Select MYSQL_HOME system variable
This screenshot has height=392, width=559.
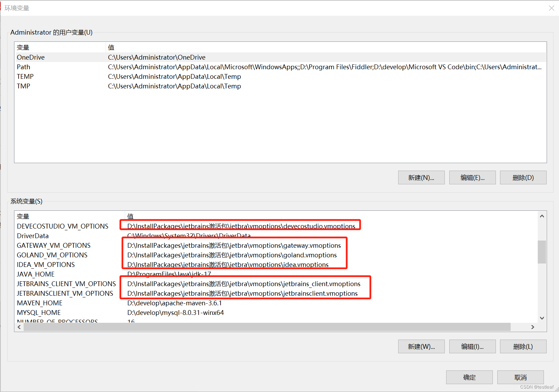click(x=39, y=313)
